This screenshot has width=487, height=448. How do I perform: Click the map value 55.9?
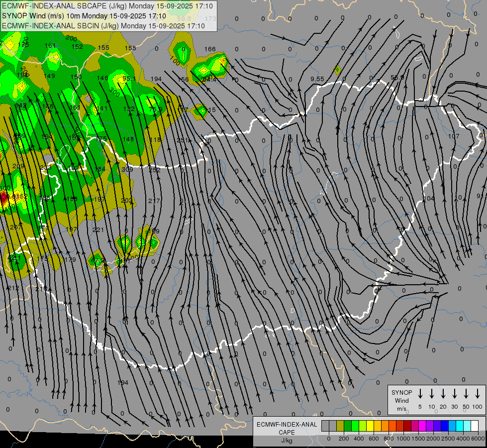(397, 78)
